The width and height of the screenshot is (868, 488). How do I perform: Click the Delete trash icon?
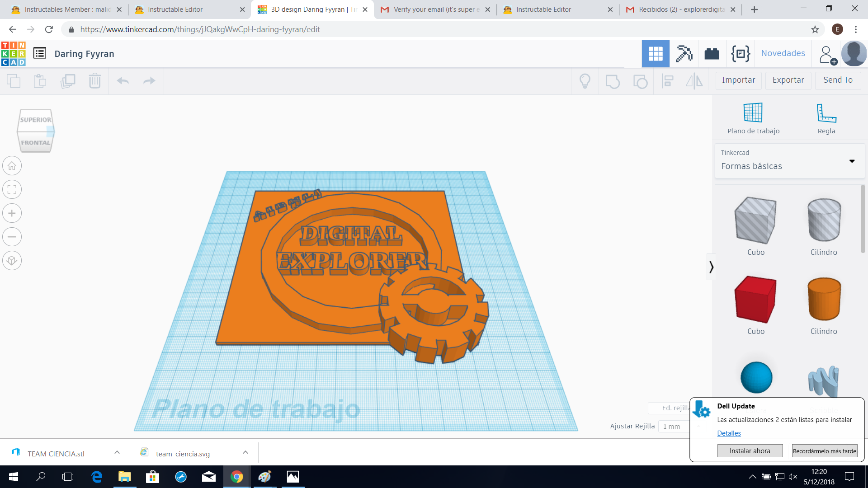95,81
